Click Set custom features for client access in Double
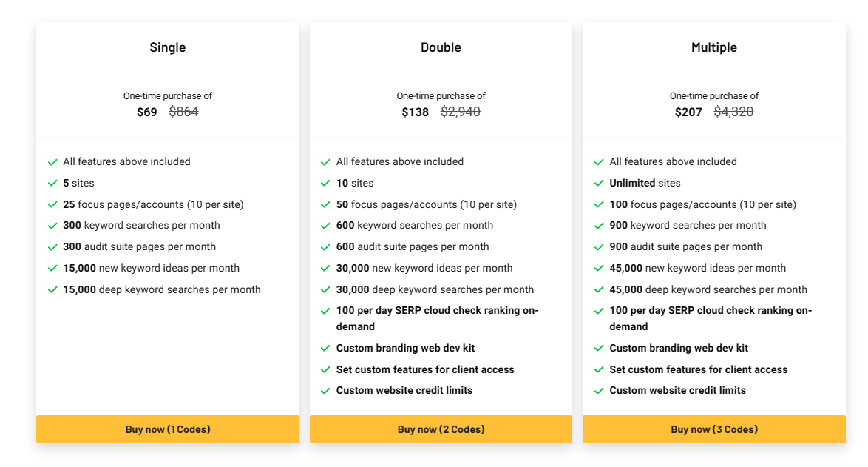Viewport: 868px width, 467px height. 425,369
